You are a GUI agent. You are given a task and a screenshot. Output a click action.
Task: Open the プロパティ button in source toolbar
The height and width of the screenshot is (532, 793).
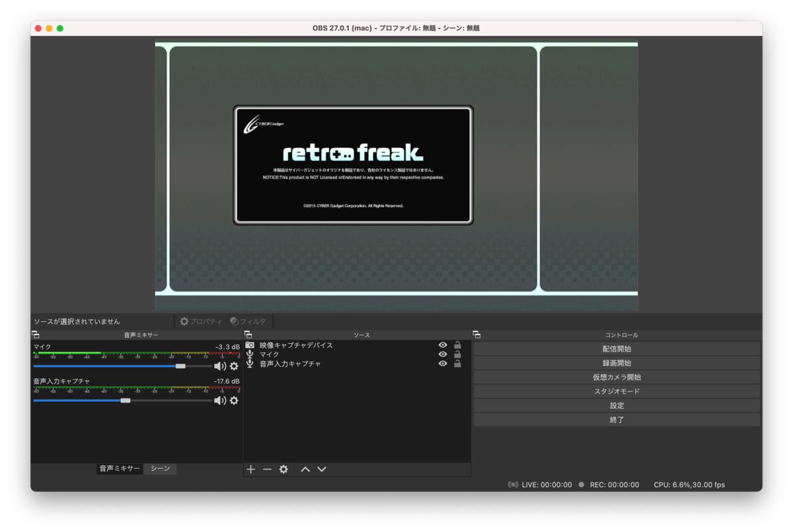pos(201,321)
